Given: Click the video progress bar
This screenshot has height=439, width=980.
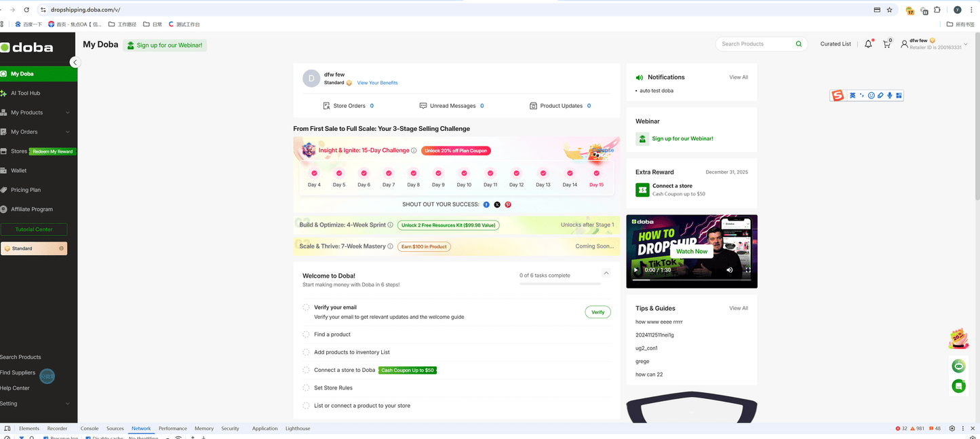Looking at the screenshot, I should (x=692, y=280).
